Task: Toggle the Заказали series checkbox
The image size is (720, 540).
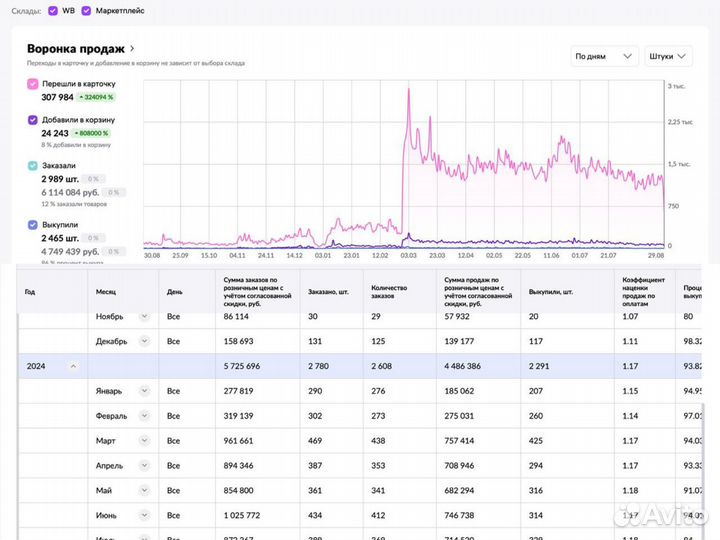Action: point(33,165)
